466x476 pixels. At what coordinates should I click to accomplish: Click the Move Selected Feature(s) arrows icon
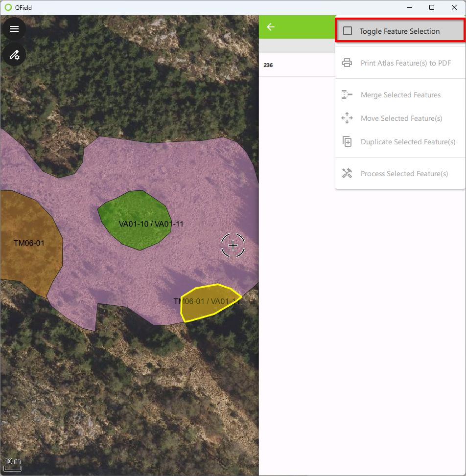(x=347, y=118)
